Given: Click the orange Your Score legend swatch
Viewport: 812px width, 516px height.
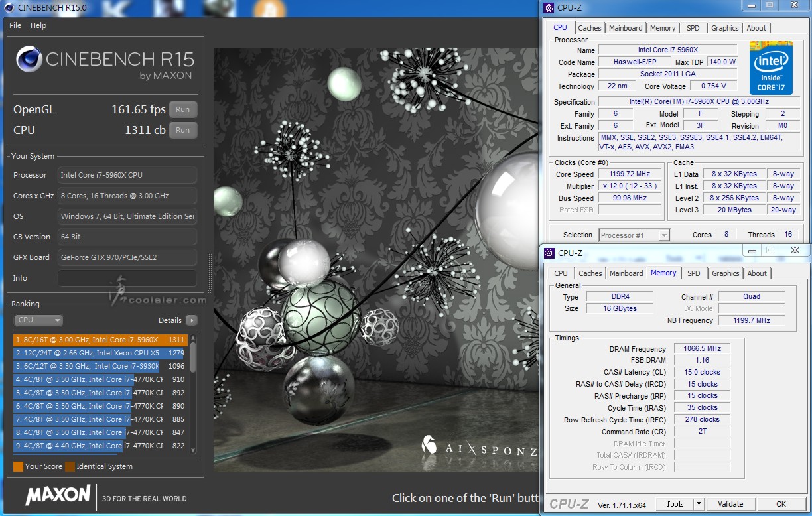Looking at the screenshot, I should (18, 466).
